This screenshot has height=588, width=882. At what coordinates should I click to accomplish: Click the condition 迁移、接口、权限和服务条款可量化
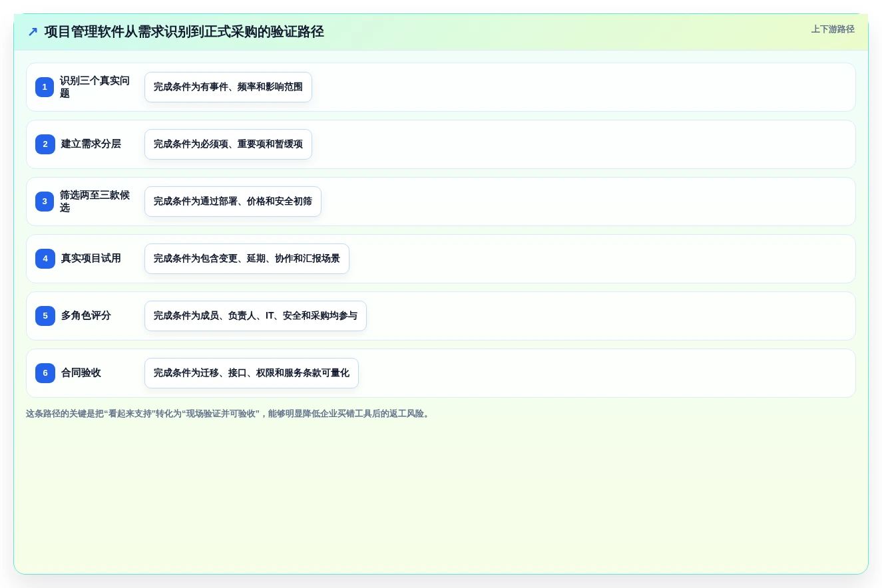tap(252, 373)
